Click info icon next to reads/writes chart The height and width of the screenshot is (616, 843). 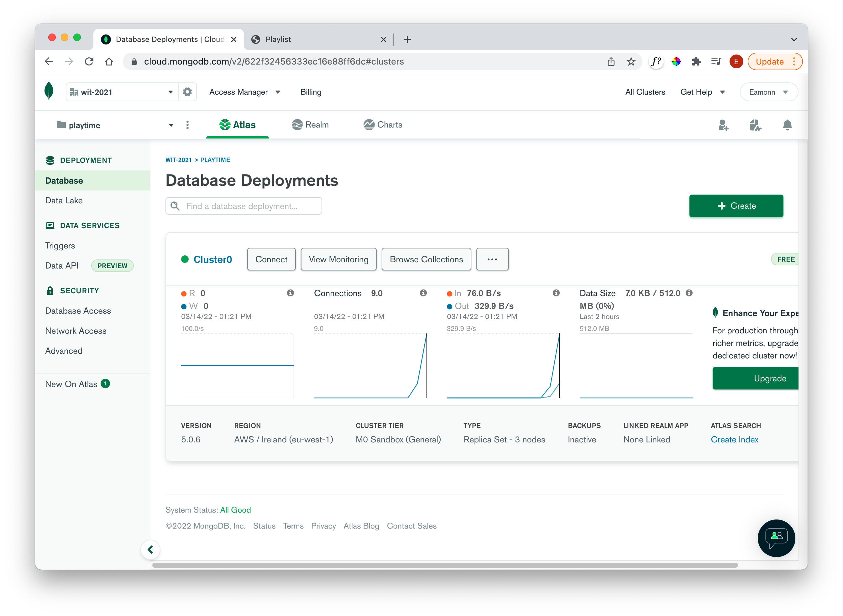(x=291, y=293)
